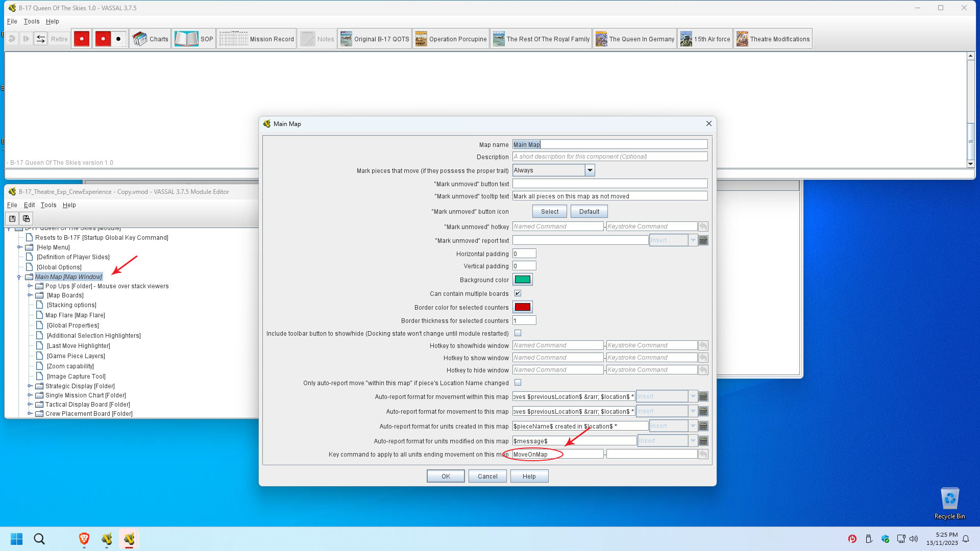This screenshot has height=551, width=980.
Task: Click the Save icon in Module Editor
Action: tap(12, 219)
